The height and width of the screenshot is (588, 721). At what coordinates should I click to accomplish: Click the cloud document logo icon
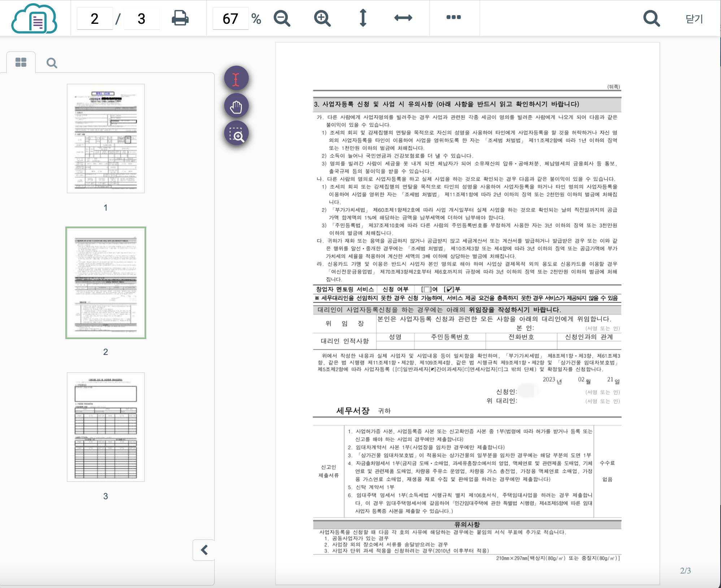(x=34, y=18)
